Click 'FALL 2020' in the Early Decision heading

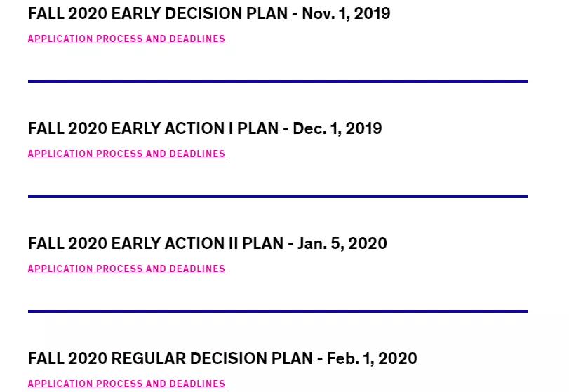point(67,13)
